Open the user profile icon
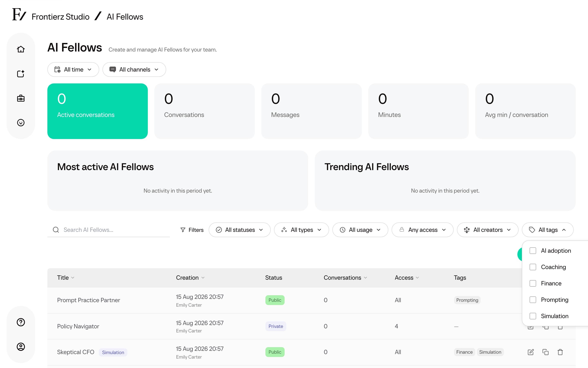The width and height of the screenshot is (588, 368). 21,347
